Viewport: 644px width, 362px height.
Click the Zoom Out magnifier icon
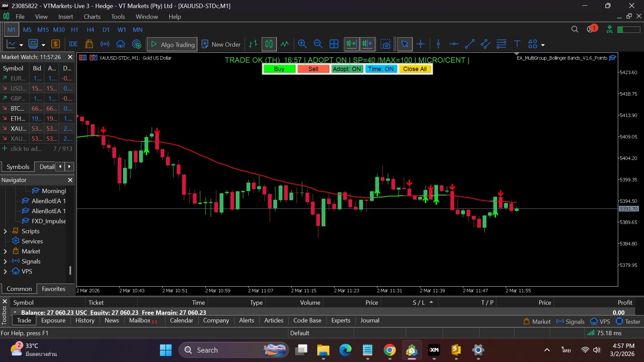(x=318, y=44)
